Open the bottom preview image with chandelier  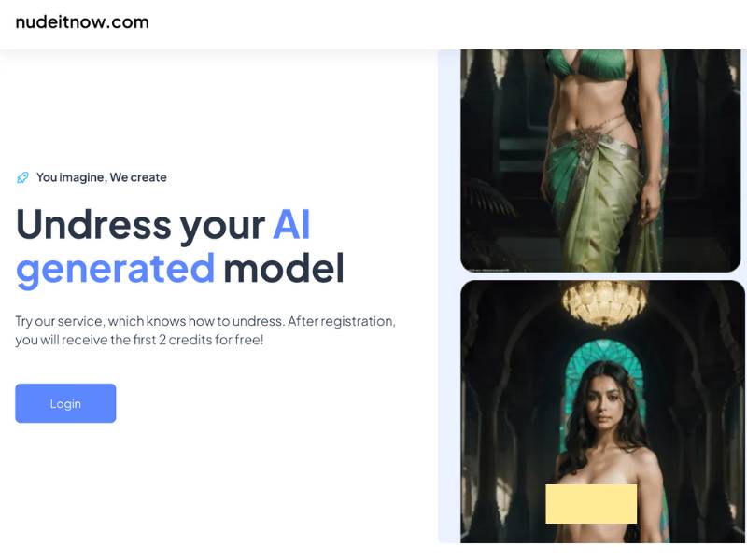602,412
